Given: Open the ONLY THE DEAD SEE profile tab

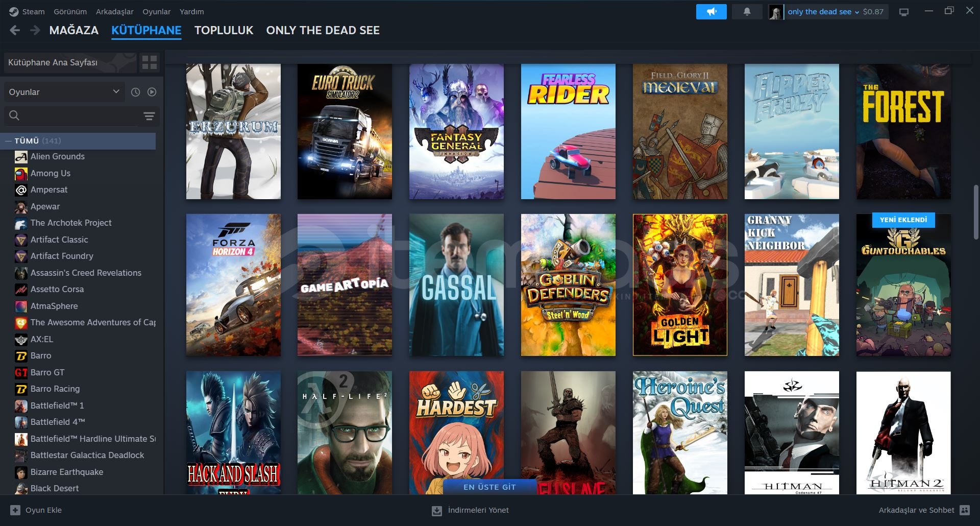Looking at the screenshot, I should (x=323, y=31).
